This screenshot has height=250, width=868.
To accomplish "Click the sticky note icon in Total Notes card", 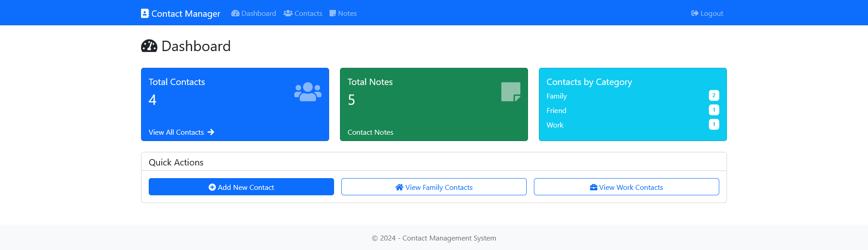I will [511, 92].
